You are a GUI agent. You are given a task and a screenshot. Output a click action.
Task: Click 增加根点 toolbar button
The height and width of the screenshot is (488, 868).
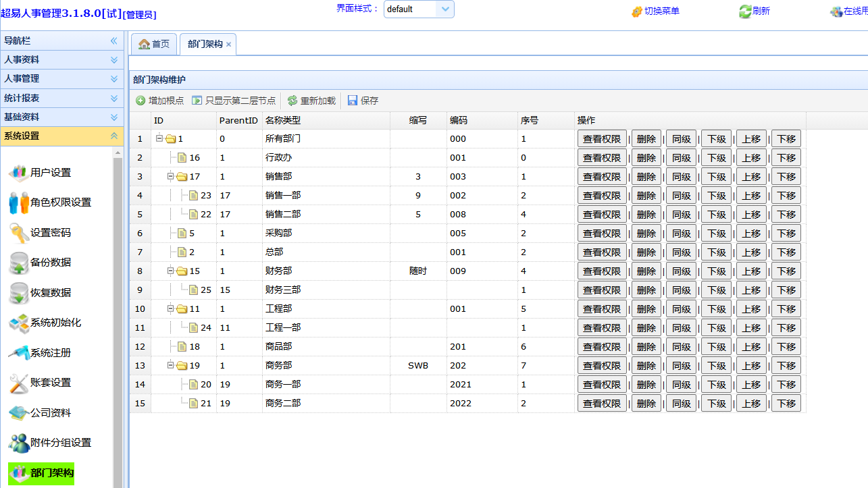tap(159, 101)
